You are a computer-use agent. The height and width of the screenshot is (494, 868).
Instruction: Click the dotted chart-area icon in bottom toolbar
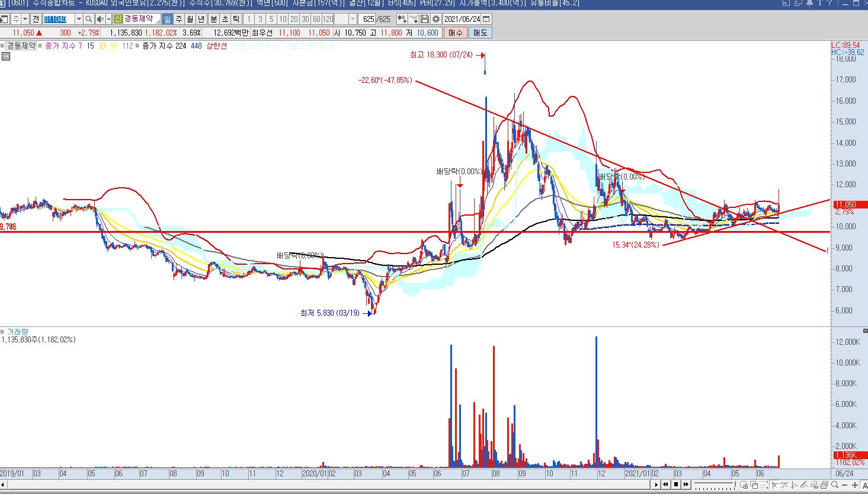tap(764, 485)
